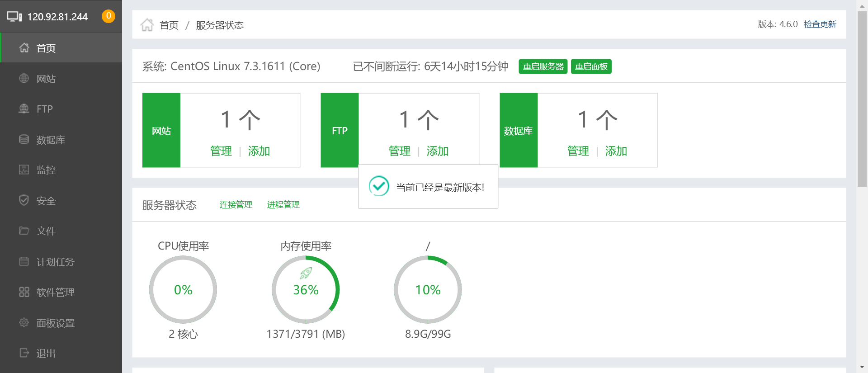
Task: Click the calendar icon beside 计划任务
Action: point(24,261)
